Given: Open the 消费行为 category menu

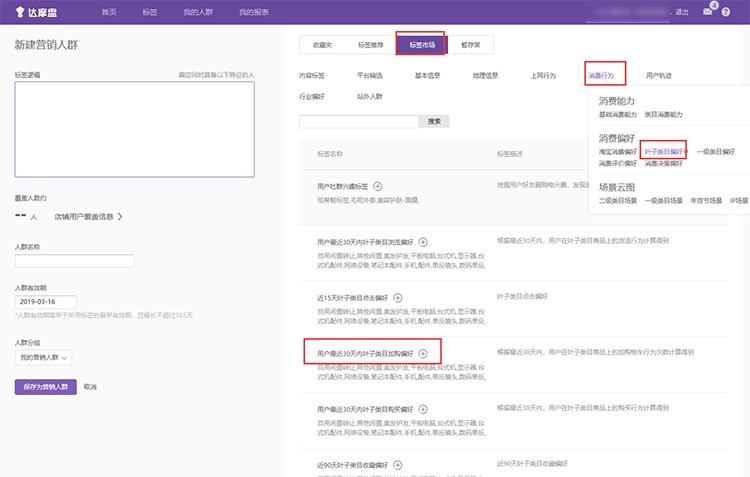Looking at the screenshot, I should pos(601,76).
